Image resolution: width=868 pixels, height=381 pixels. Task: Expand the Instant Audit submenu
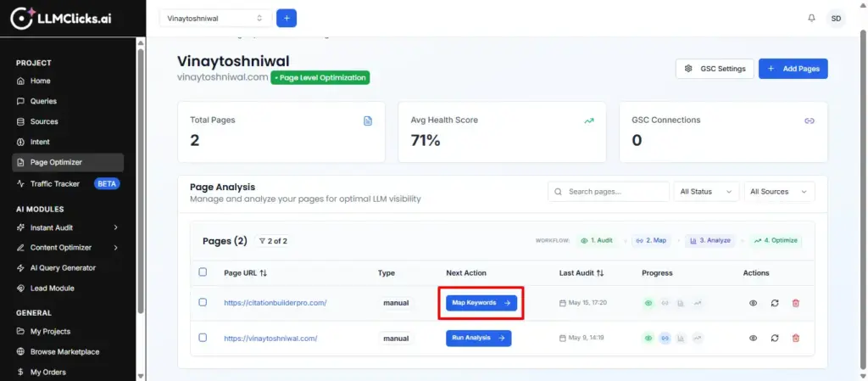[115, 227]
